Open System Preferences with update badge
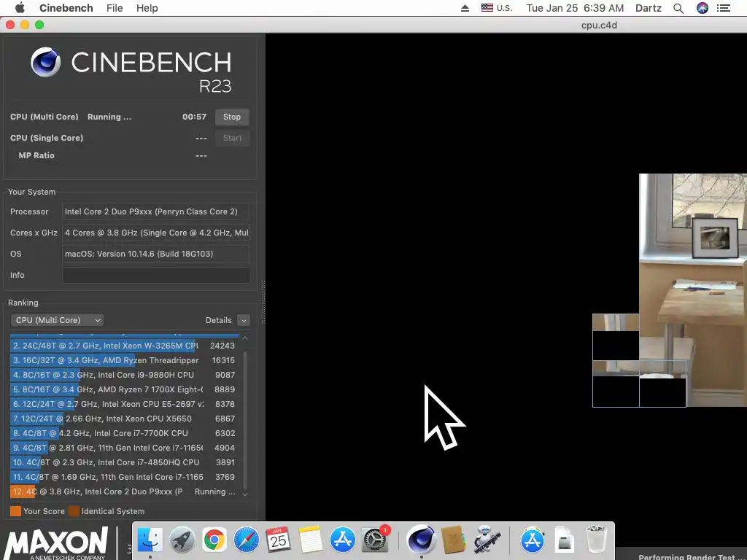This screenshot has height=560, width=747. point(376,540)
